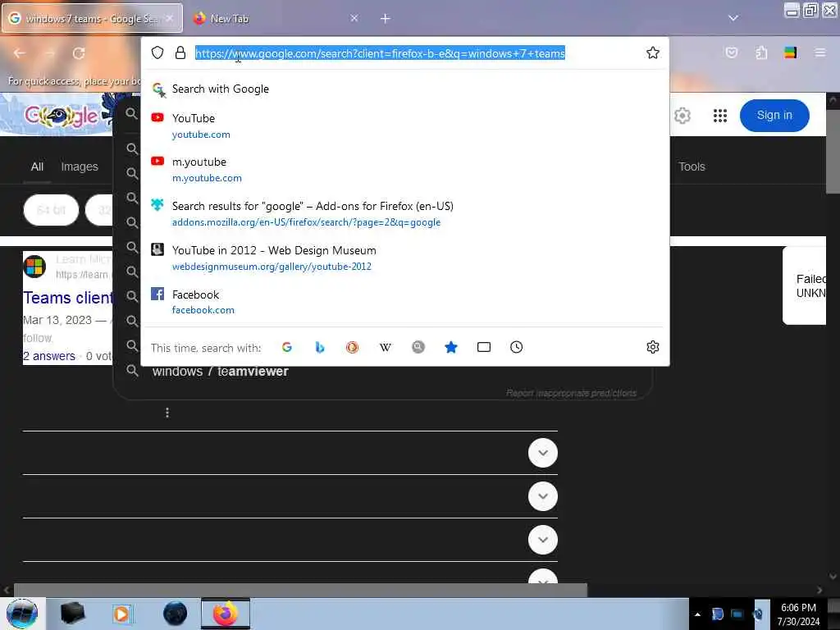The width and height of the screenshot is (840, 630).
Task: Open search settings gear in the urlbar panel
Action: coord(652,347)
